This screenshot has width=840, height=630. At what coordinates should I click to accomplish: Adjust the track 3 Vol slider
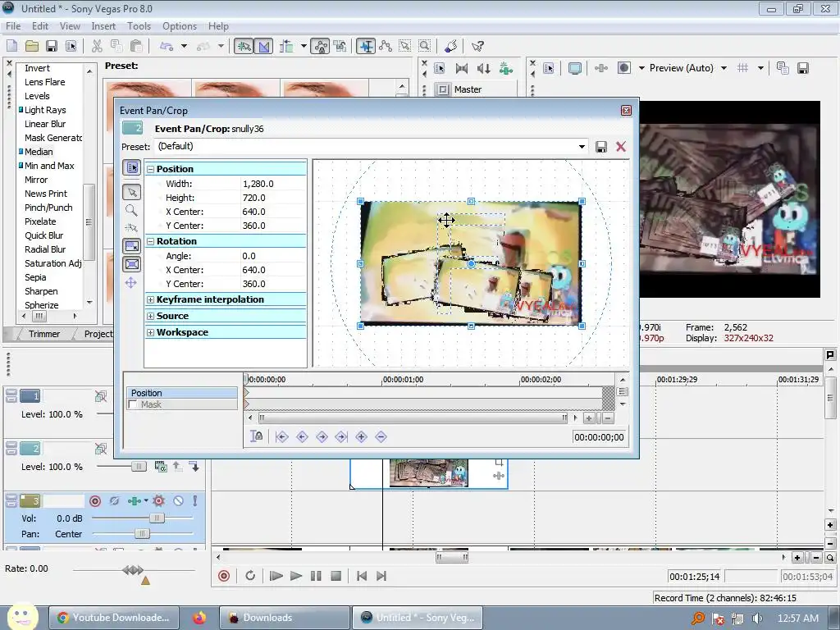(x=157, y=518)
